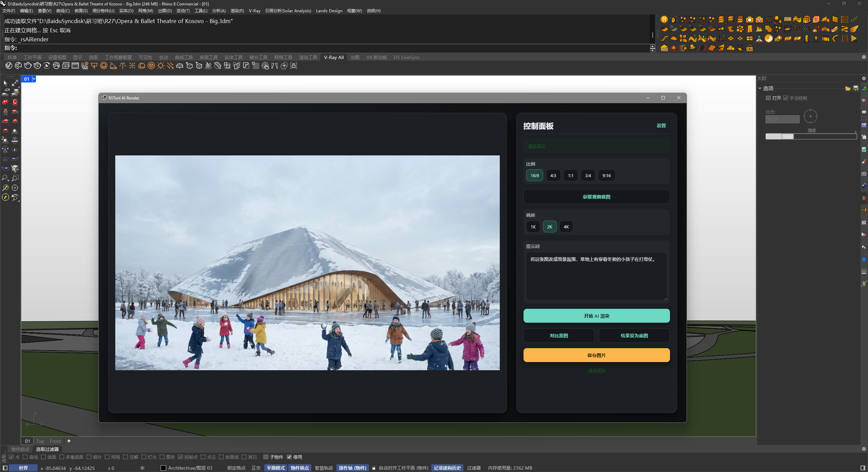Open the 01 viewport title dropdown arrow

click(34, 79)
